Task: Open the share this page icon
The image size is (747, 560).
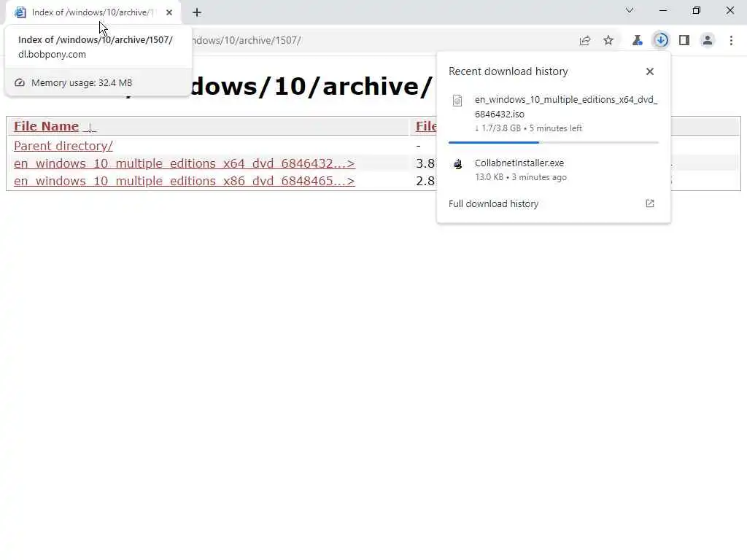Action: (x=585, y=41)
